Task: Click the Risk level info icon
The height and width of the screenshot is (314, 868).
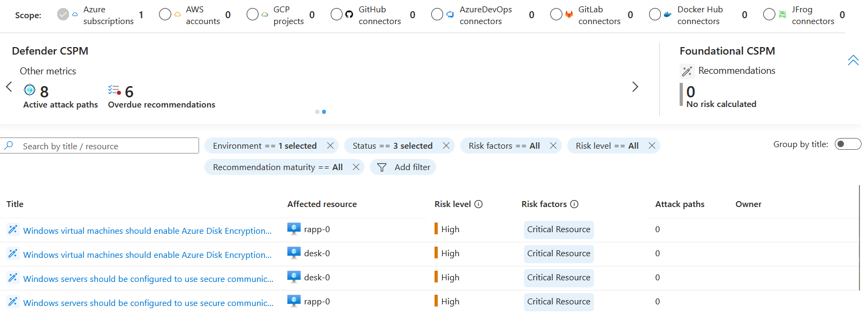Action: [478, 204]
